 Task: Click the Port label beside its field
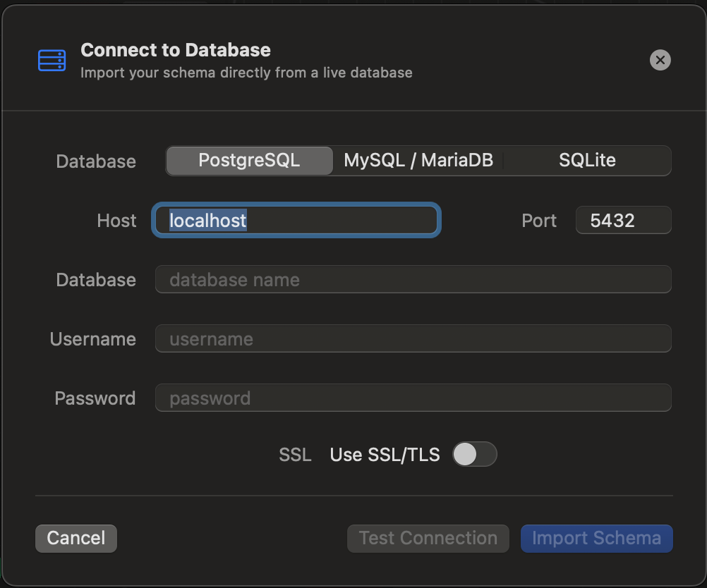coord(538,220)
